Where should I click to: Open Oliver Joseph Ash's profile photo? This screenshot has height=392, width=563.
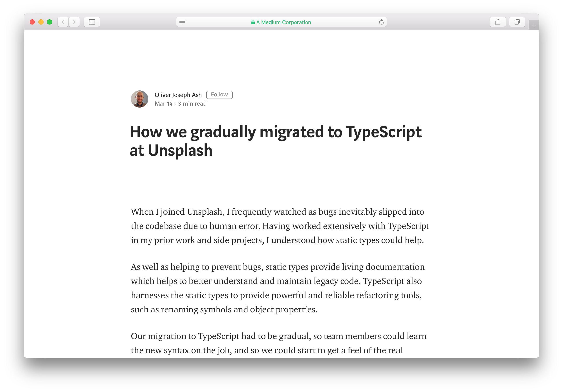click(139, 99)
